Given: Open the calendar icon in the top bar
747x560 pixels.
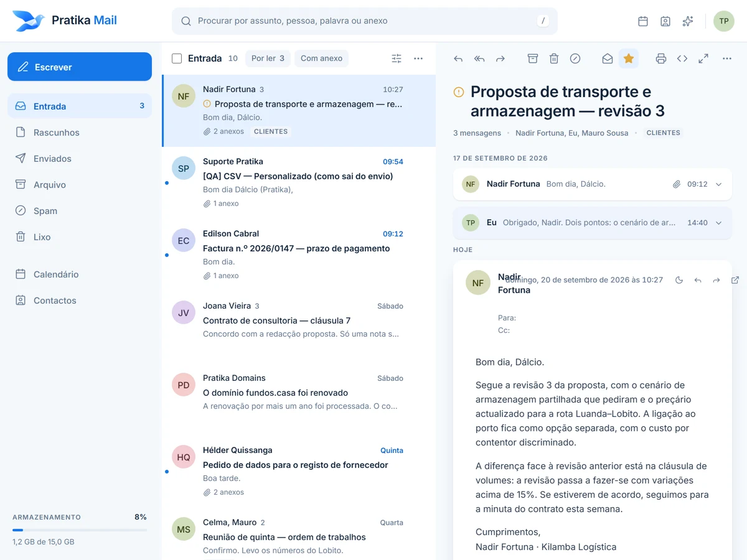Looking at the screenshot, I should tap(643, 21).
